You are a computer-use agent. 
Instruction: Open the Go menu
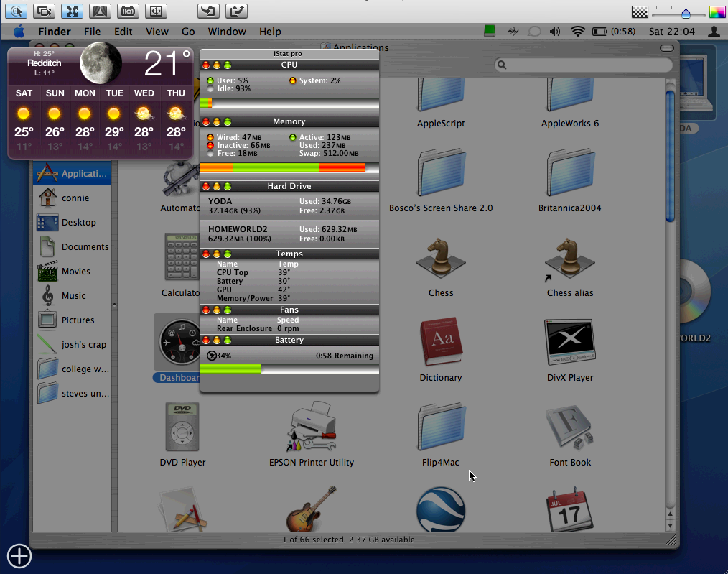point(188,32)
